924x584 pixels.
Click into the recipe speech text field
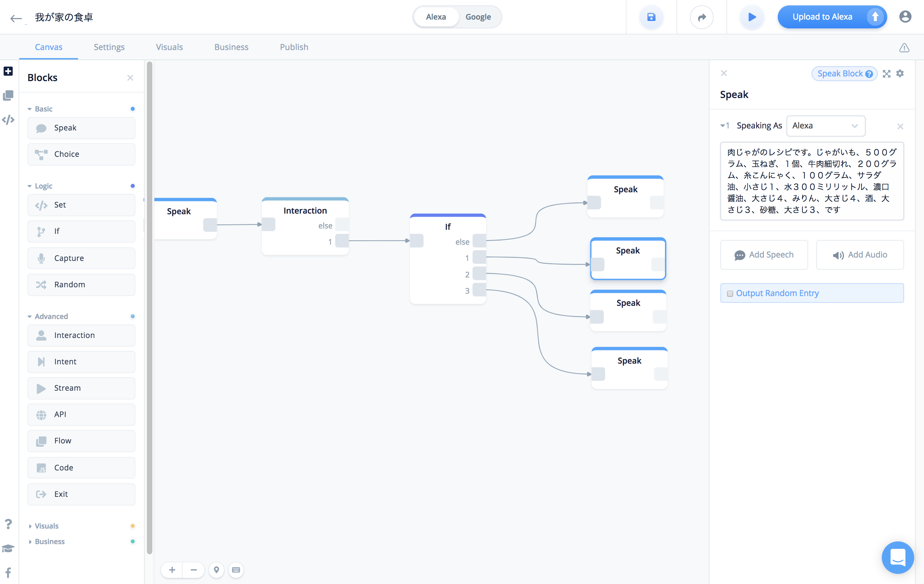(x=812, y=181)
